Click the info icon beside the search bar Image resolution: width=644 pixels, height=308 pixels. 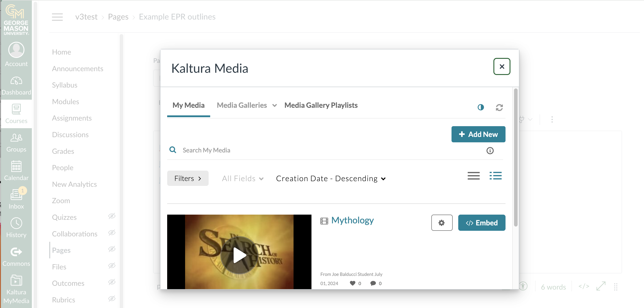tap(490, 150)
